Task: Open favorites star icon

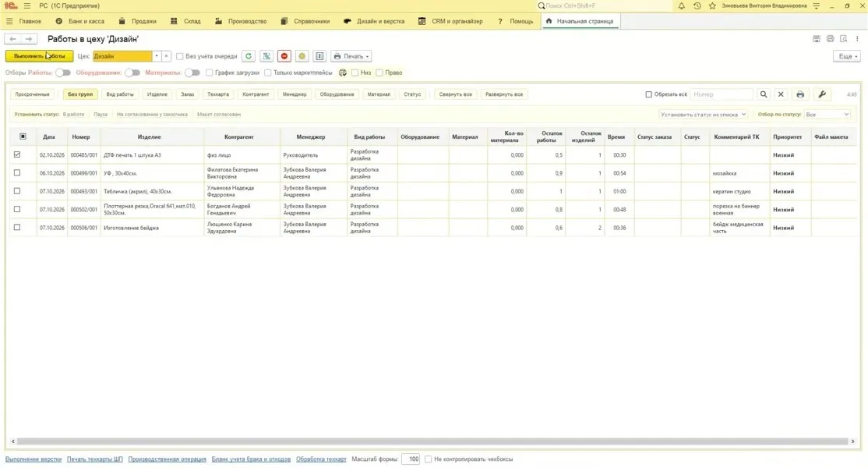Action: click(712, 5)
